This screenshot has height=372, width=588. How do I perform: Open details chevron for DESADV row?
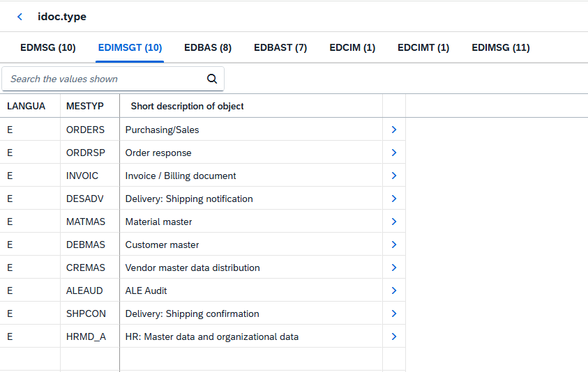pyautogui.click(x=394, y=199)
